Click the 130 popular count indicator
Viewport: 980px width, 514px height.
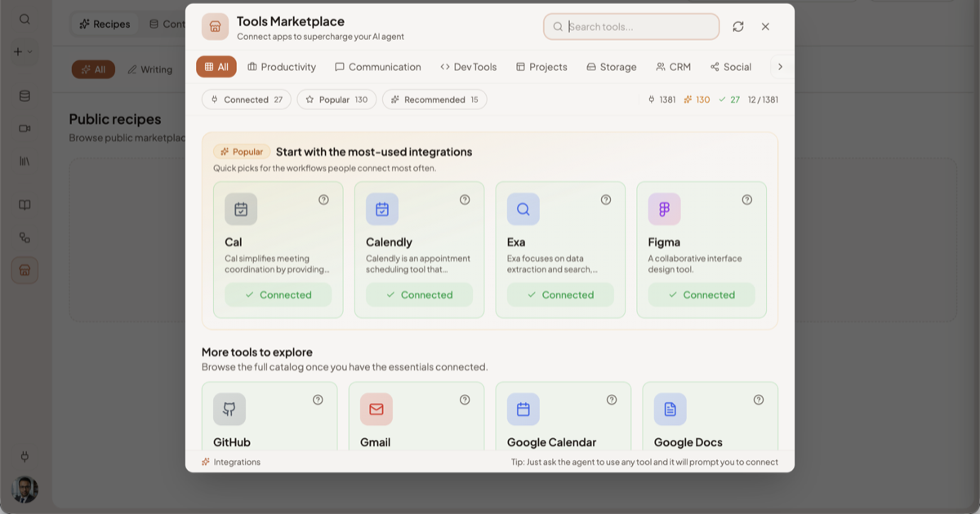click(697, 100)
